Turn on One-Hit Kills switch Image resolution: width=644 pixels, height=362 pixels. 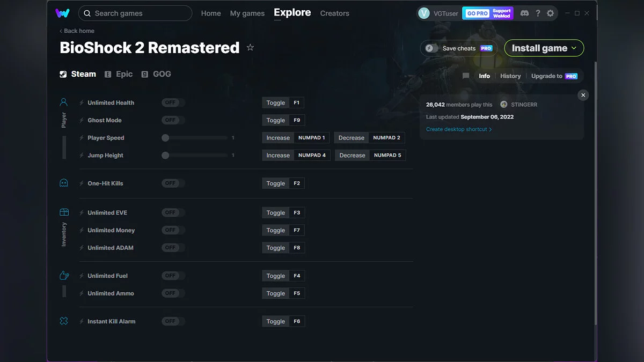173,183
